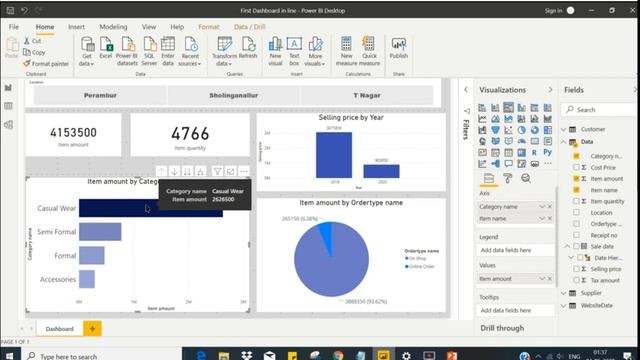Open Transform data queries
640x360 pixels.
[x=224, y=51]
